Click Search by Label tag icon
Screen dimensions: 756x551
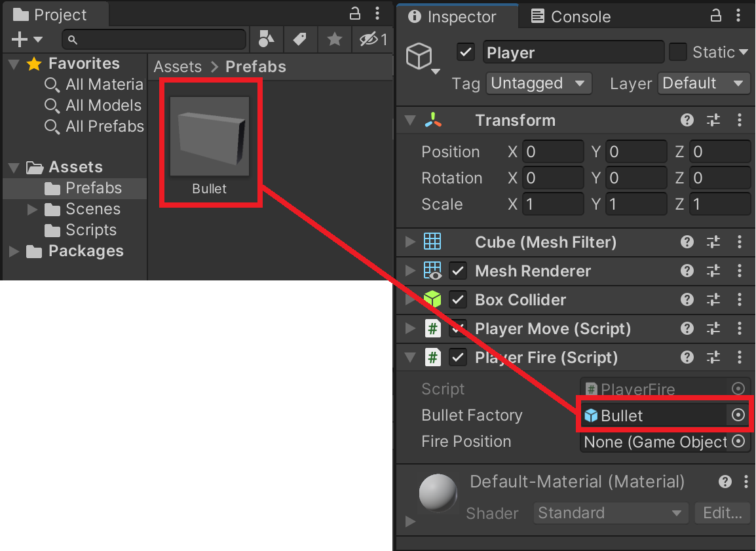click(x=300, y=39)
